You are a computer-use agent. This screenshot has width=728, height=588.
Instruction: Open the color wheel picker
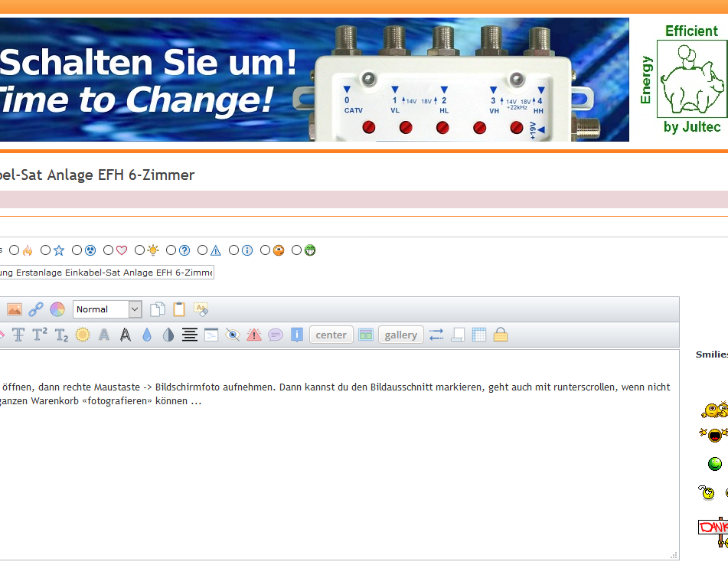point(57,309)
